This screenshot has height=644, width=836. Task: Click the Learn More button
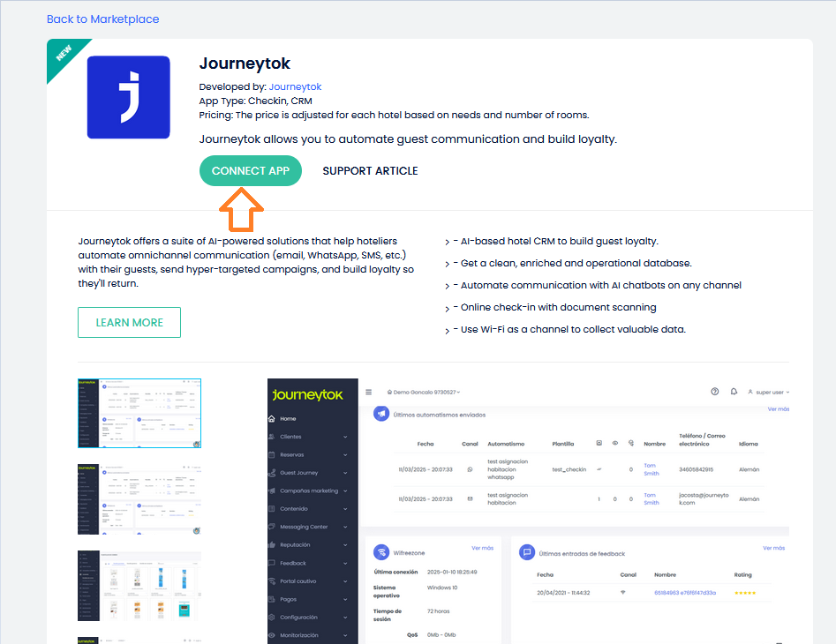tap(129, 323)
